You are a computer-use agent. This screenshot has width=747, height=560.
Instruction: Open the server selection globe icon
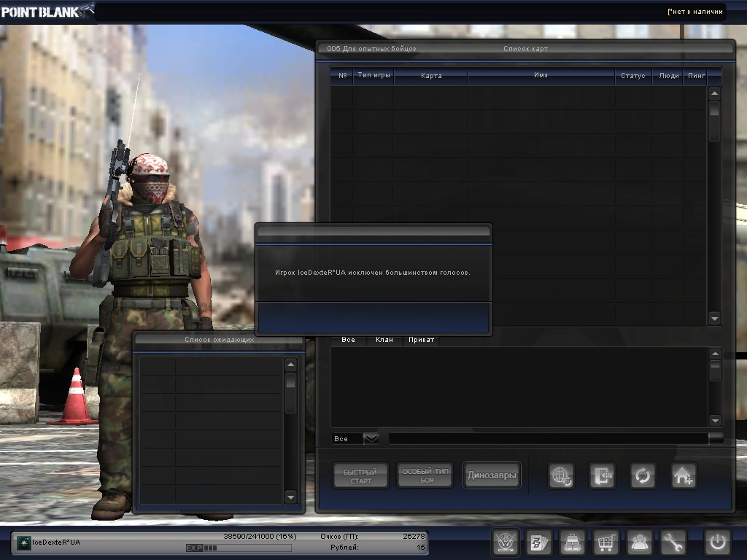tap(561, 475)
